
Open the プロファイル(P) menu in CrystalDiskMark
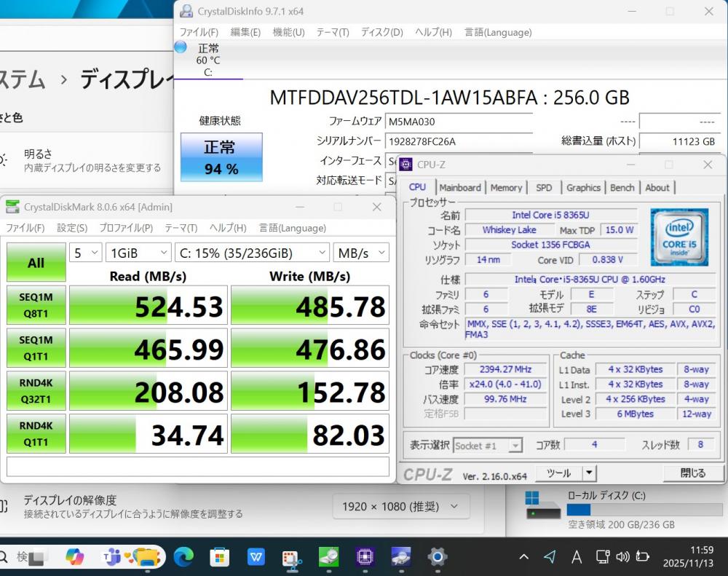click(126, 228)
